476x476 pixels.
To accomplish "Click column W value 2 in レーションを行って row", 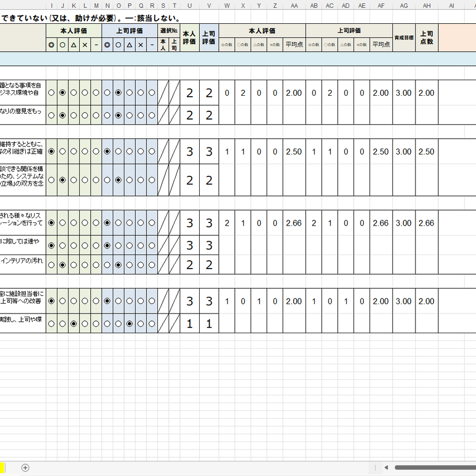I will pos(227,223).
